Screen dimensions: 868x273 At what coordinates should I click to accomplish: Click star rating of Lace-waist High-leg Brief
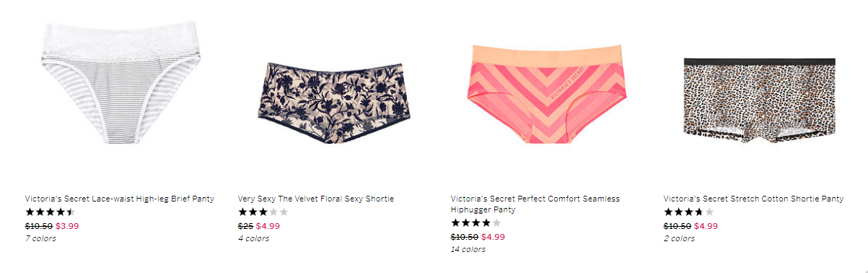pos(50,212)
